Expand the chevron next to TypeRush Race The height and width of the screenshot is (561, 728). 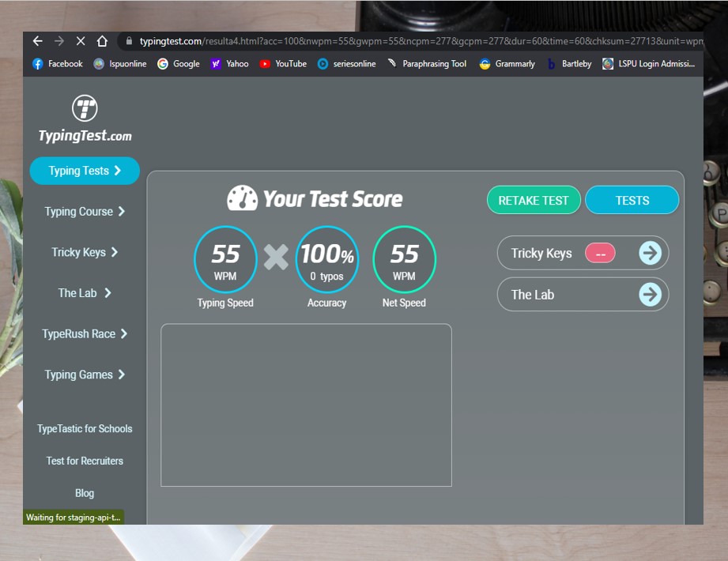pos(123,334)
